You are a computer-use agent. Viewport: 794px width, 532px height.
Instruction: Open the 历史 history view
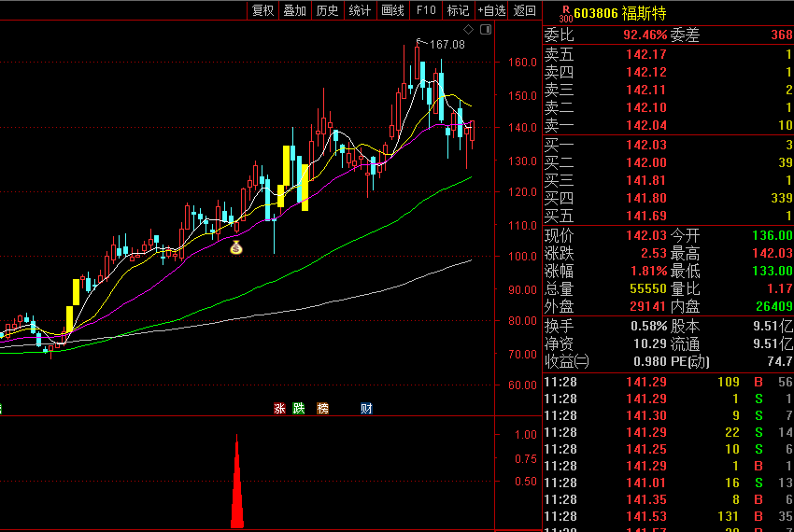tap(327, 10)
